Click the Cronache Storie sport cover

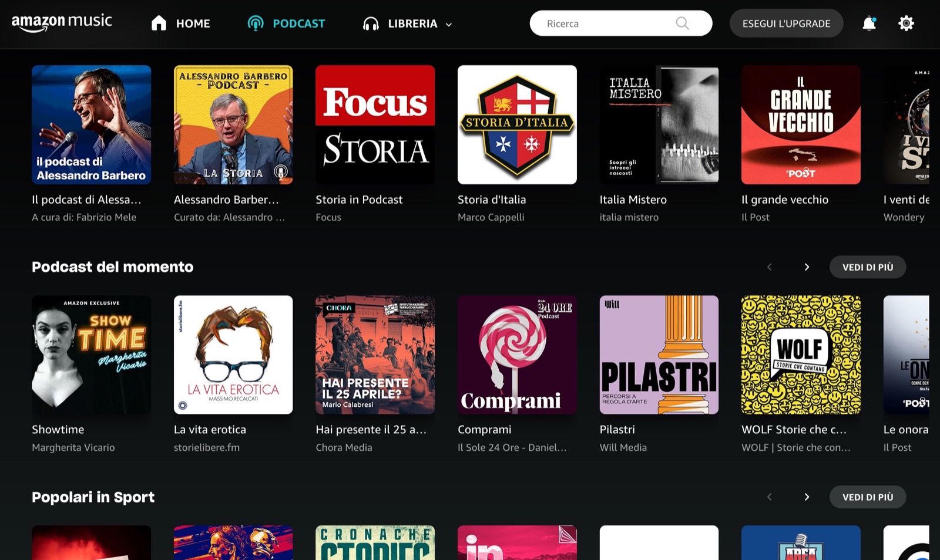point(375,543)
